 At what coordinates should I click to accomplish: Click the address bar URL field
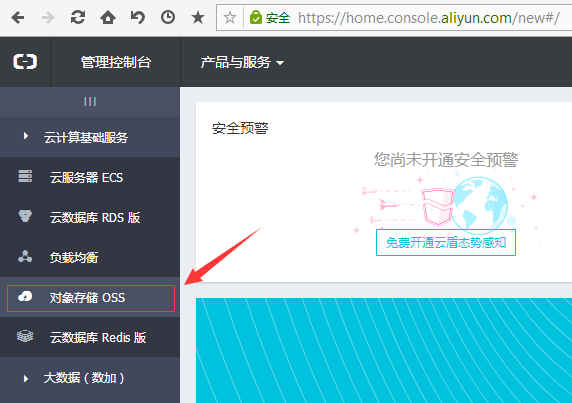pos(429,18)
